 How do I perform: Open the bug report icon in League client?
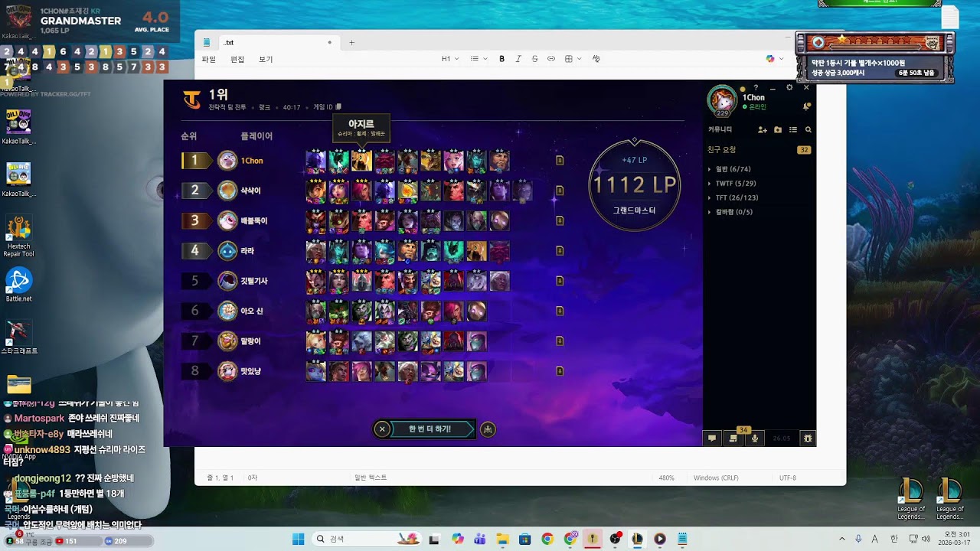(807, 439)
